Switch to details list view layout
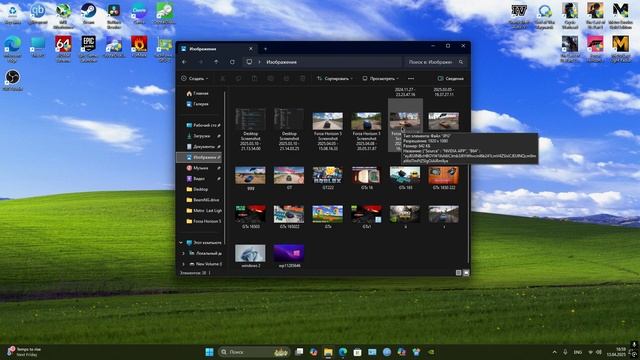The height and width of the screenshot is (360, 640). pyautogui.click(x=458, y=273)
